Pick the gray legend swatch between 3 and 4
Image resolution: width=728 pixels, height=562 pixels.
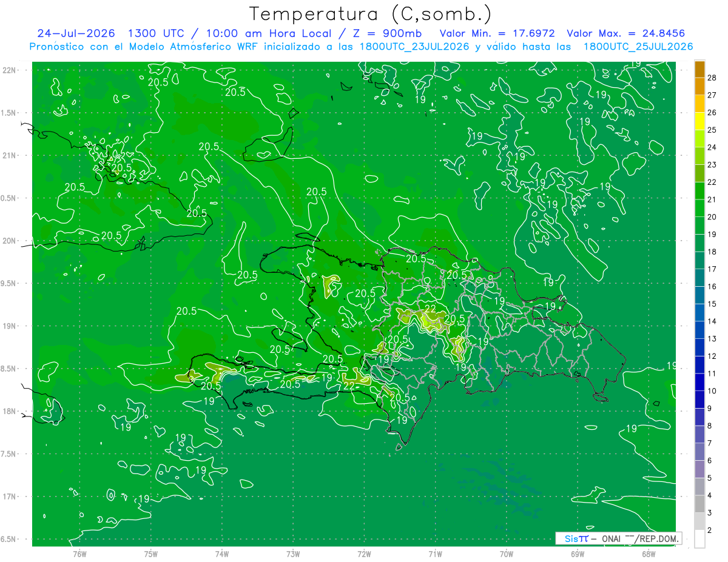pos(699,504)
